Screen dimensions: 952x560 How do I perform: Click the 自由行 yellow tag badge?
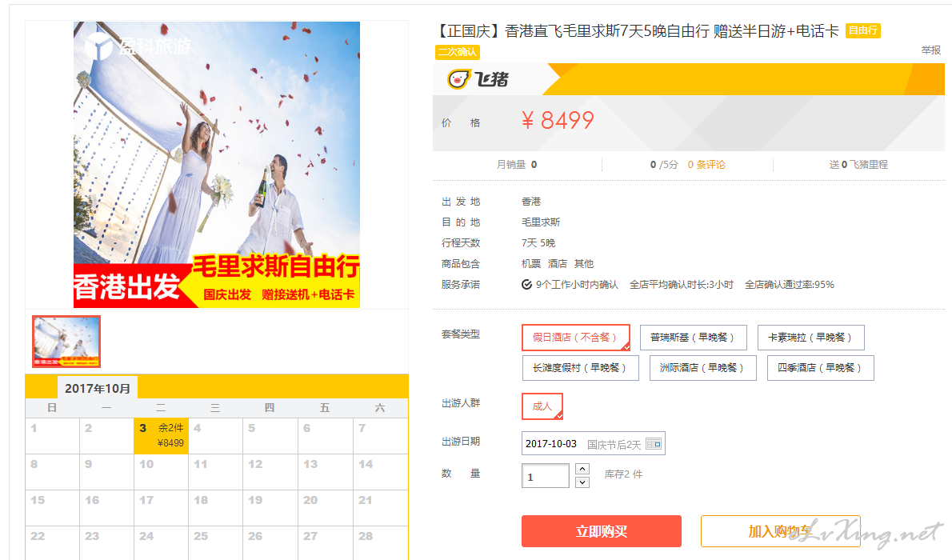point(862,30)
